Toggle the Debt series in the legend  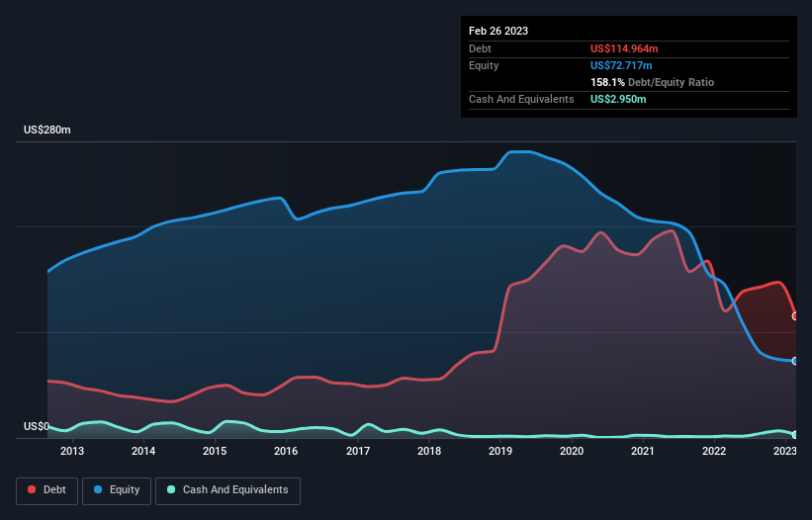46,490
